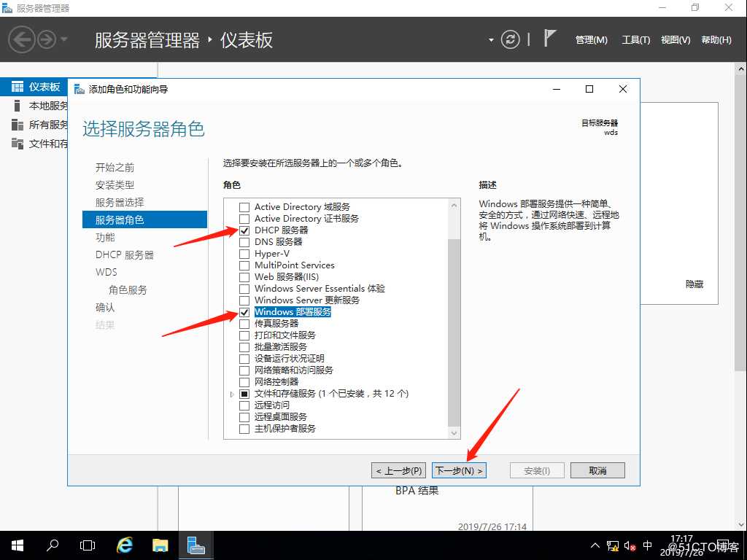
Task: Uncheck DHCP 服务器 role
Action: tap(244, 230)
